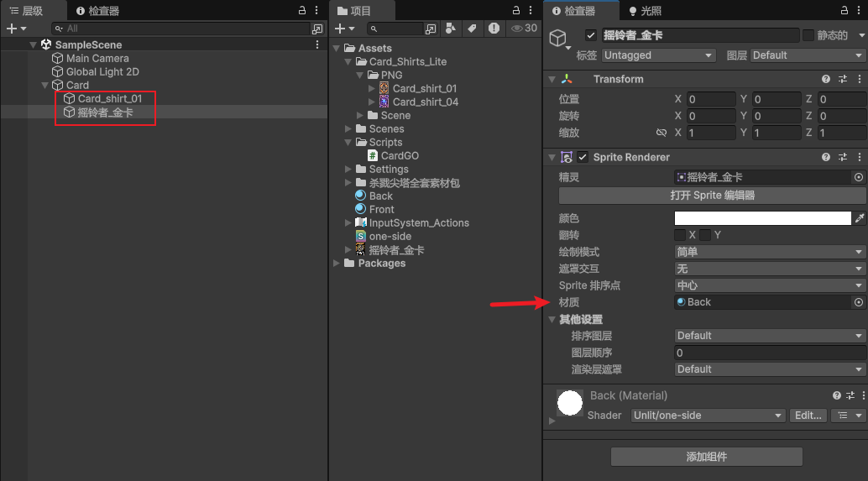Screen dimensions: 868x481
Task: Open the Sprite sort point dropdown
Action: tap(770, 285)
